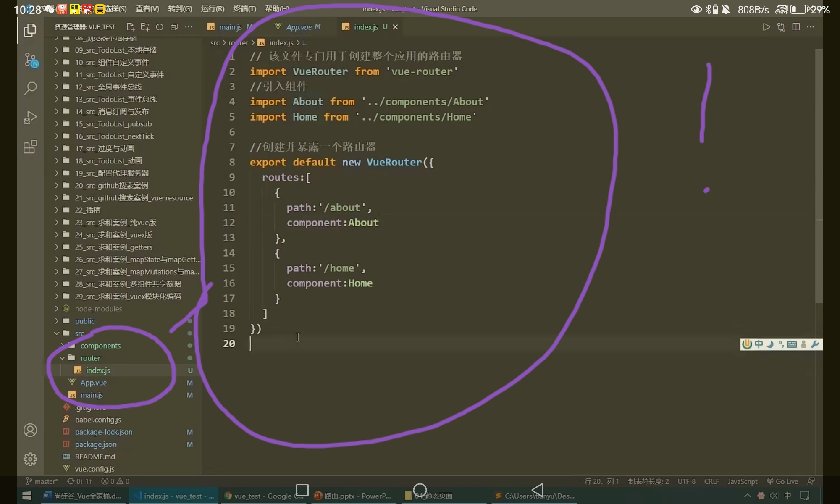This screenshot has width=840, height=504.
Task: Change the JavaScript language mode
Action: pyautogui.click(x=742, y=481)
